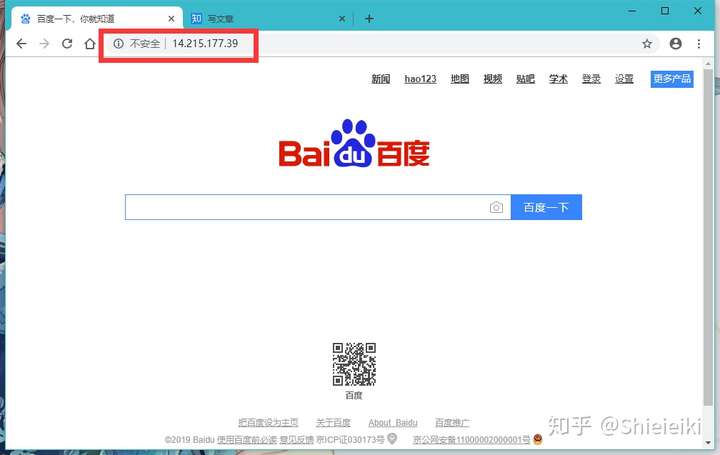Close the Baidu tab
This screenshot has height=455, width=720.
pos(171,19)
